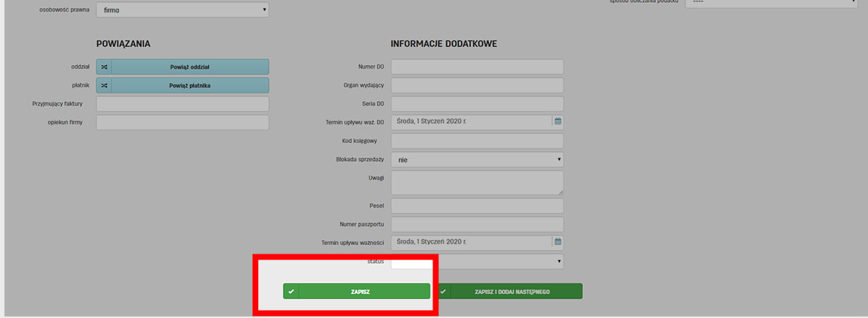Click checkmark icon on ZAPISZ I DODAJ NASTĘPNEGO

[x=443, y=291]
